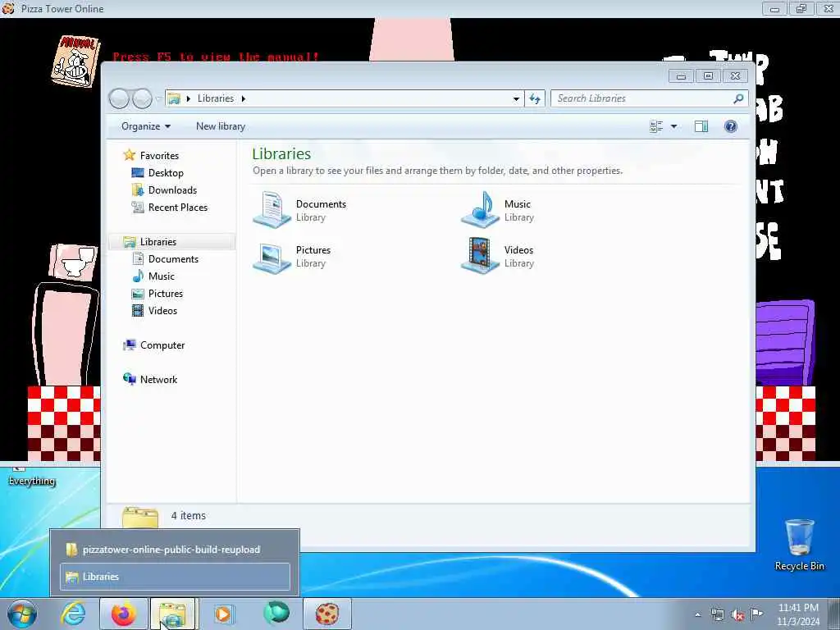Launch Internet Explorer from taskbar

click(73, 614)
